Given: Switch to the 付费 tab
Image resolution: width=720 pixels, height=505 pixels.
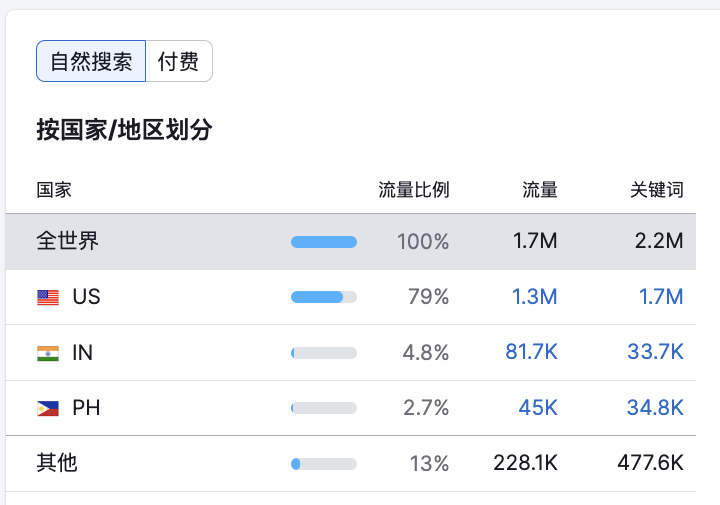Looking at the screenshot, I should 178,61.
